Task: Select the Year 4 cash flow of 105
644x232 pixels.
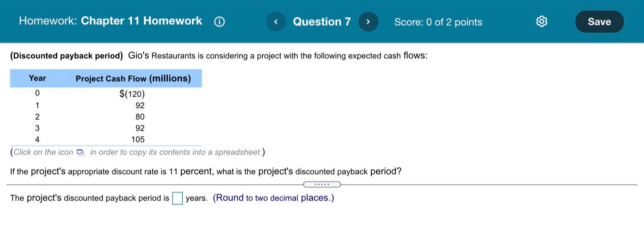Action: pos(138,139)
